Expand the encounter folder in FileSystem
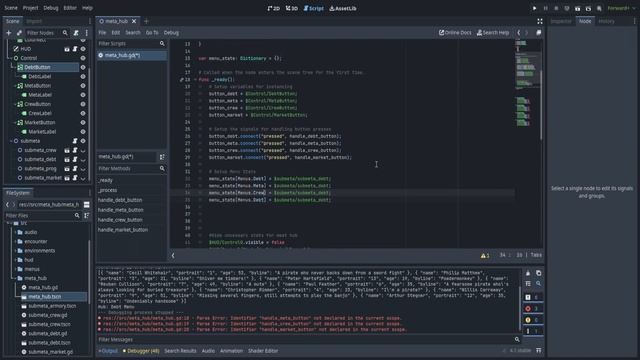Image resolution: width=640 pixels, height=360 pixels. pos(15,242)
